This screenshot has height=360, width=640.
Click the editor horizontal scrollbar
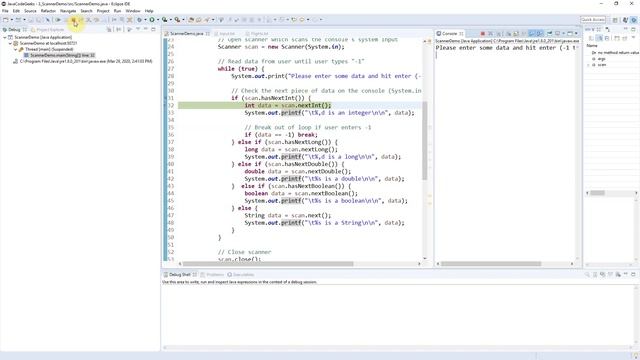click(x=268, y=264)
